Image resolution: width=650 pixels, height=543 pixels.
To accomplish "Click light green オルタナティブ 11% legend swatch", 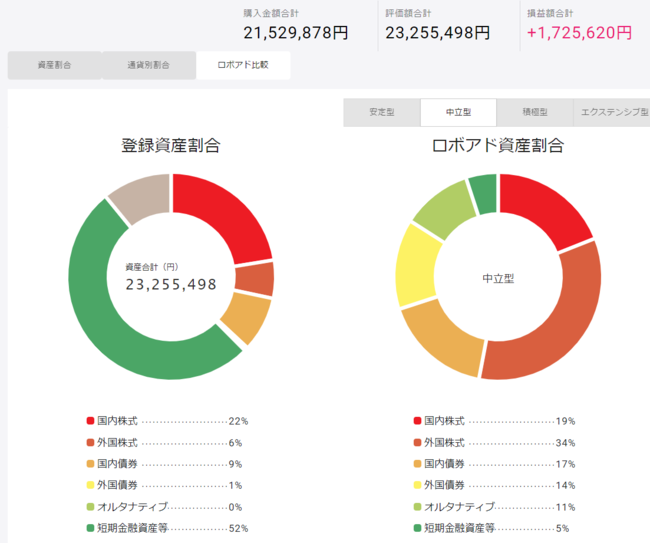I will click(417, 507).
